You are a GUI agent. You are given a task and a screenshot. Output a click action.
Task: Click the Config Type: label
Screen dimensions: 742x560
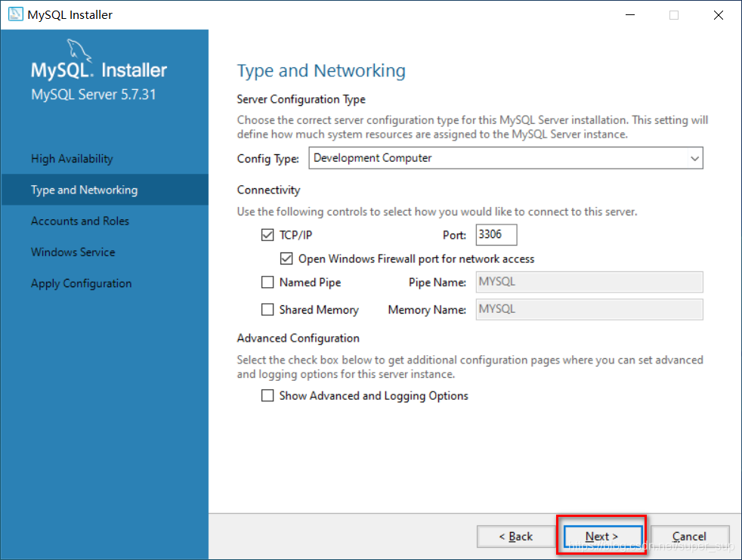267,159
